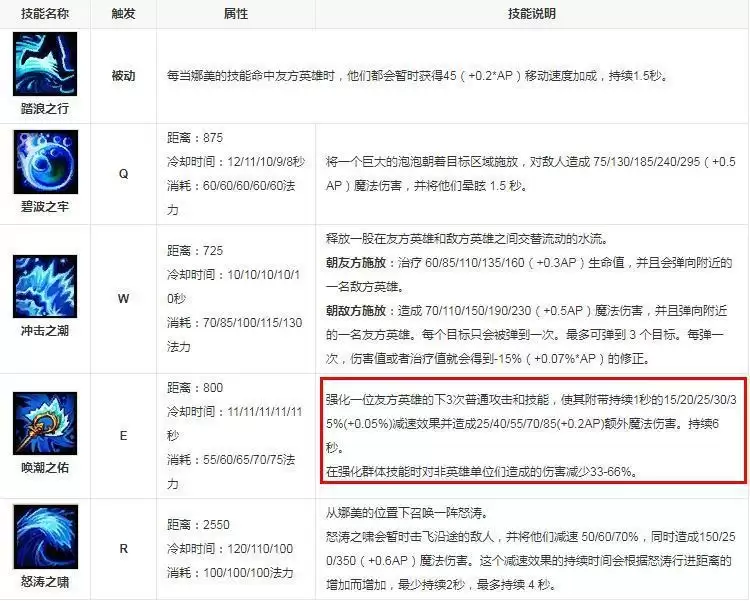Click the 消耗：100/100/100法力 text
750x601 pixels.
coord(230,572)
